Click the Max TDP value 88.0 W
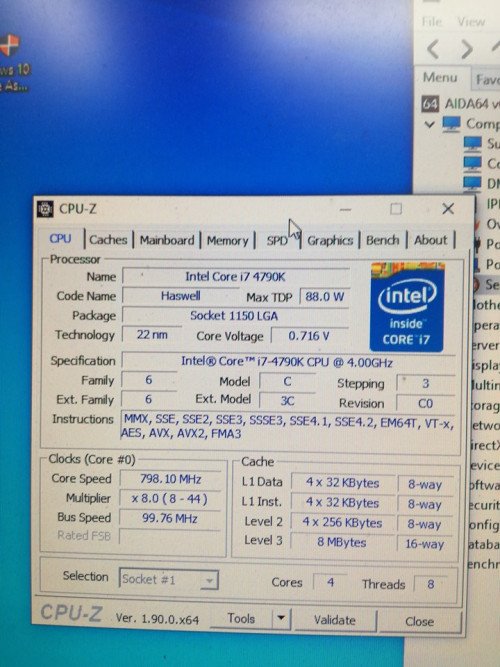The height and width of the screenshot is (667, 500). click(x=324, y=296)
